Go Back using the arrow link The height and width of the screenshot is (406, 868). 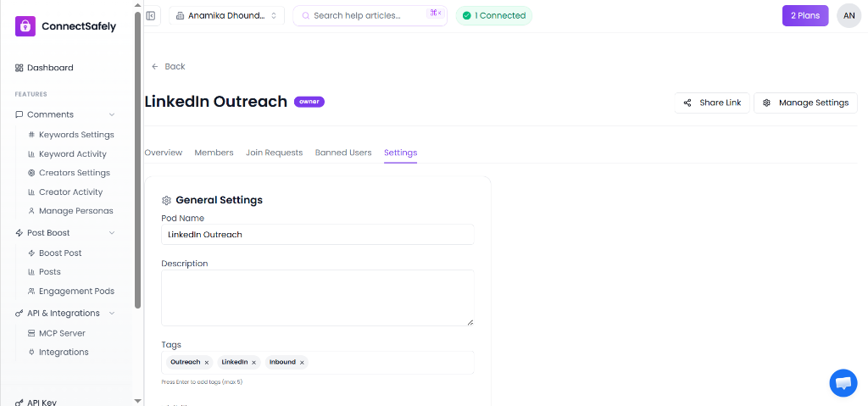coord(169,66)
